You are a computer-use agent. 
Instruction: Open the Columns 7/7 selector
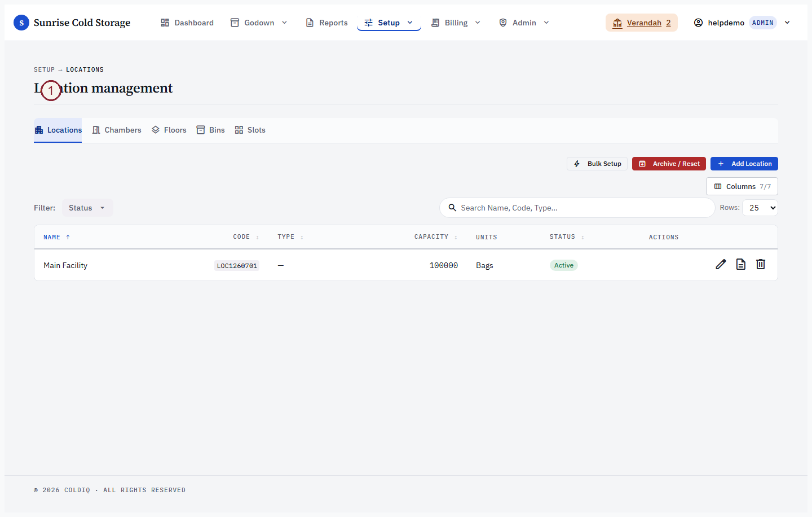(742, 186)
